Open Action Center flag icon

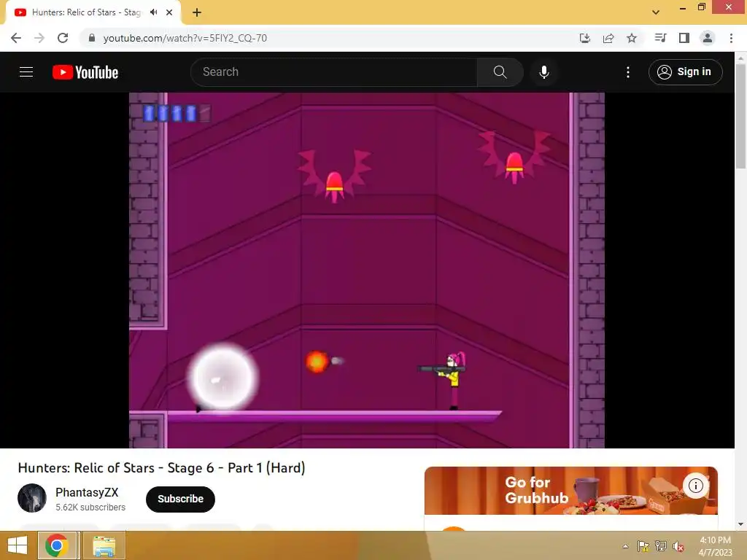(x=643, y=546)
